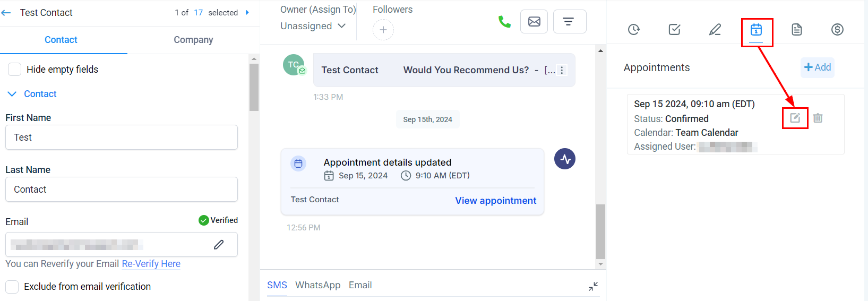Viewport: 868px width, 301px height.
Task: Open the tasks checkmark icon panel
Action: pos(674,30)
